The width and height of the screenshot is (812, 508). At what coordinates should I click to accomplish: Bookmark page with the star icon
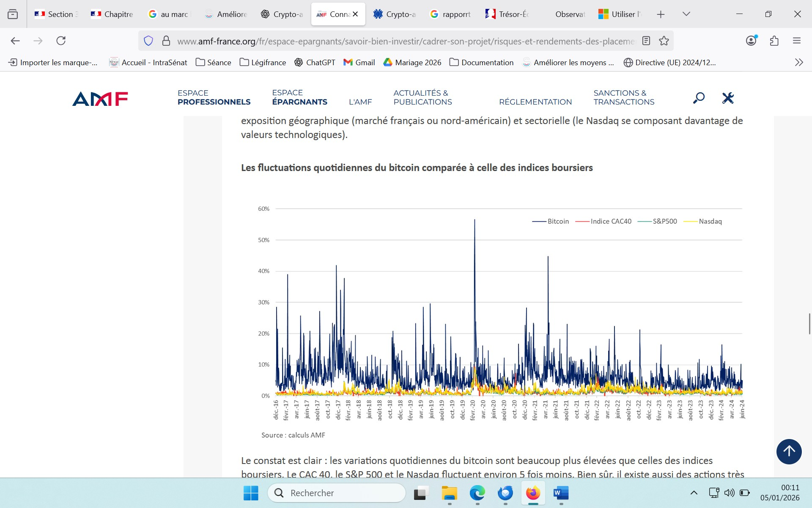click(x=664, y=41)
